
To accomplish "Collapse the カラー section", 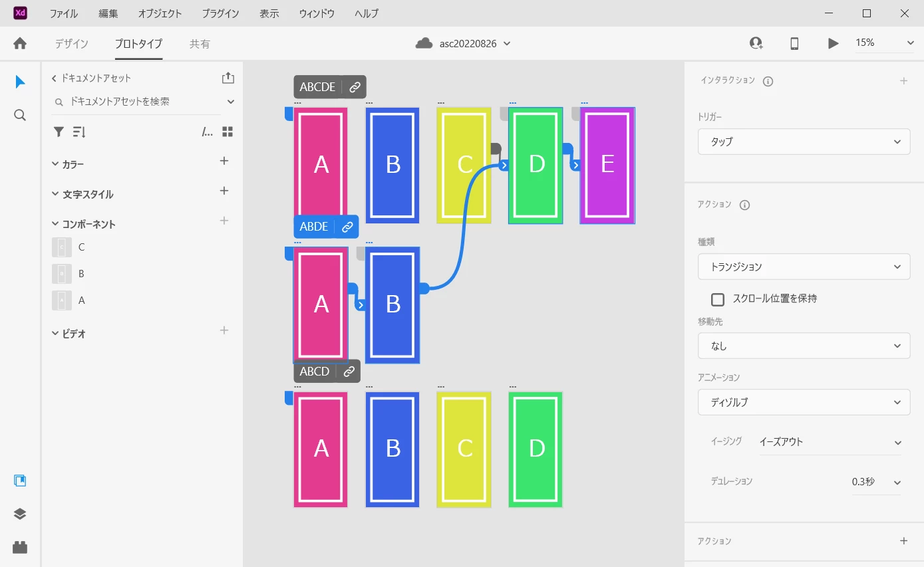I will [x=55, y=164].
